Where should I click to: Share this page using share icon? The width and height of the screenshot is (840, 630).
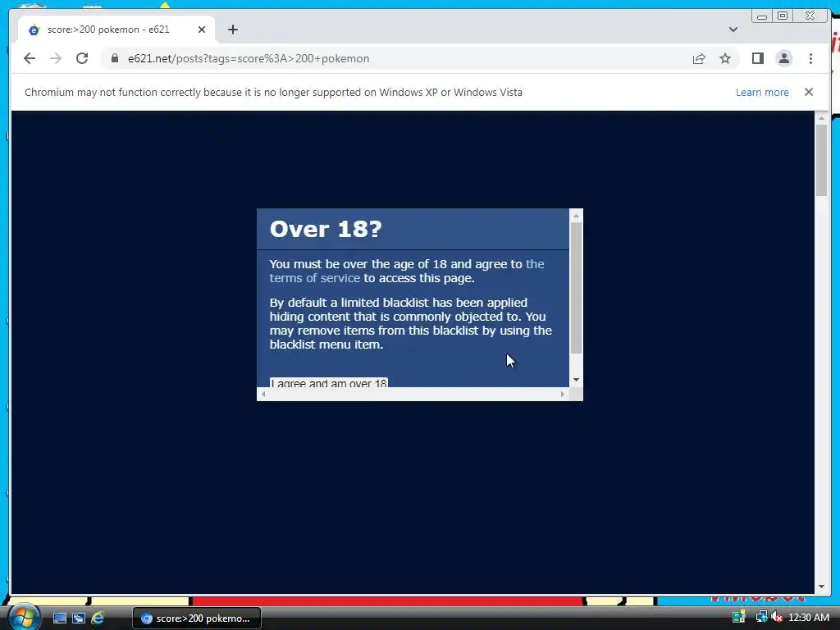(x=699, y=58)
